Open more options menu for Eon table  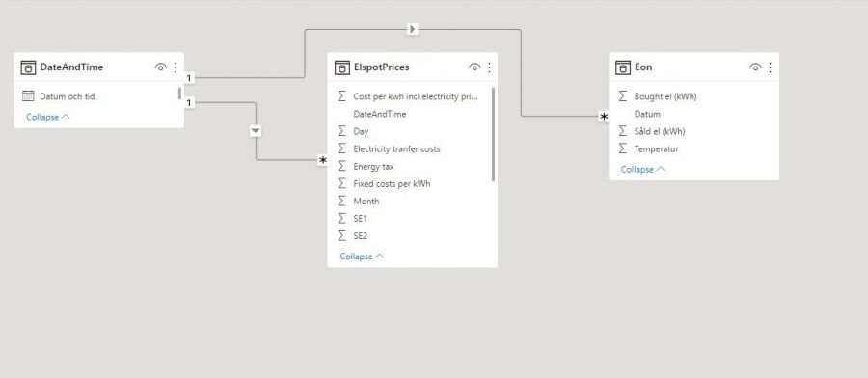coord(771,67)
